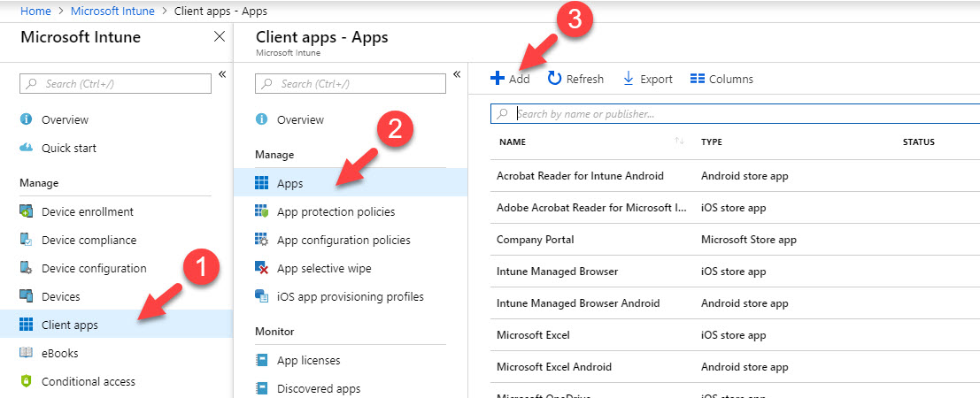Open iOS app provisioning profiles menu item
The width and height of the screenshot is (980, 398).
tap(351, 296)
